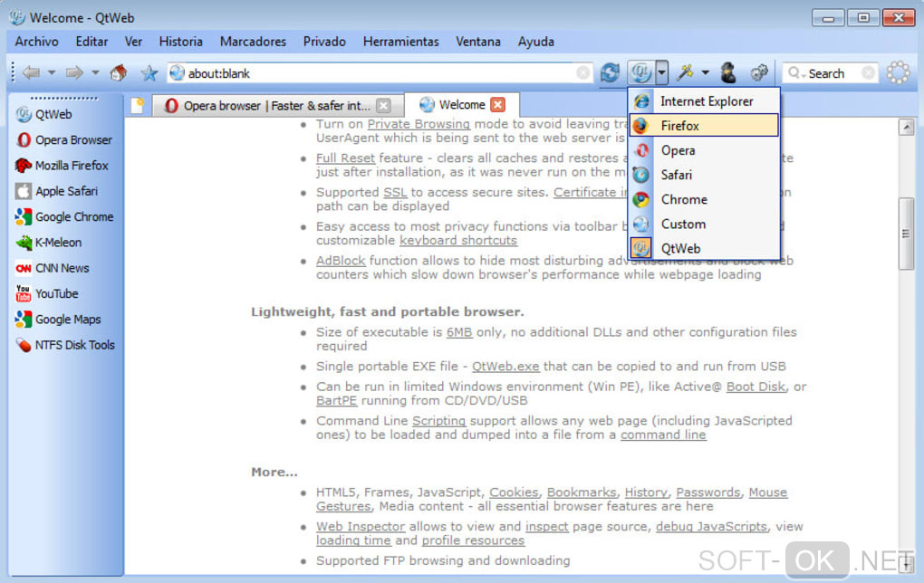Image resolution: width=924 pixels, height=583 pixels.
Task: Open the Marcadores menu
Action: 253,42
